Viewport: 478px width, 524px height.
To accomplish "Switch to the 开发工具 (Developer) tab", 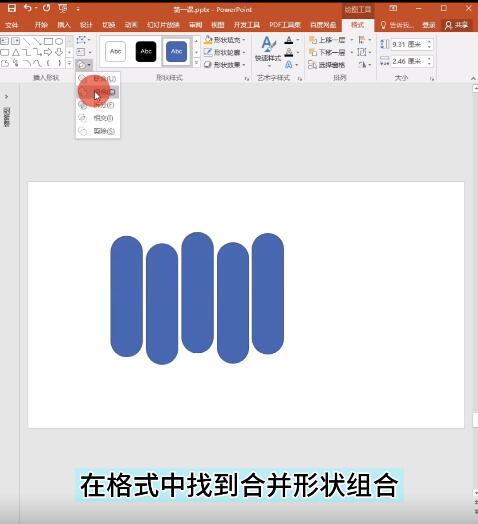I will (x=247, y=25).
